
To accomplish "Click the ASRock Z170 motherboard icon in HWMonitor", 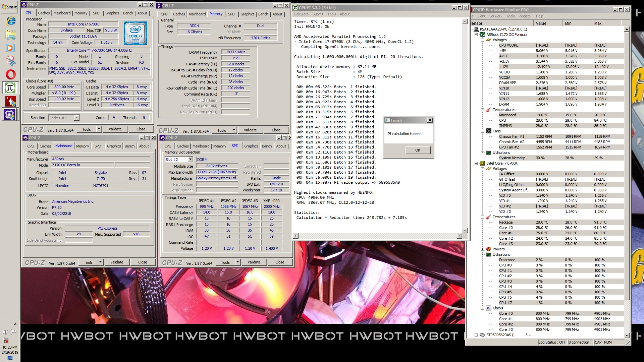I will coord(482,35).
